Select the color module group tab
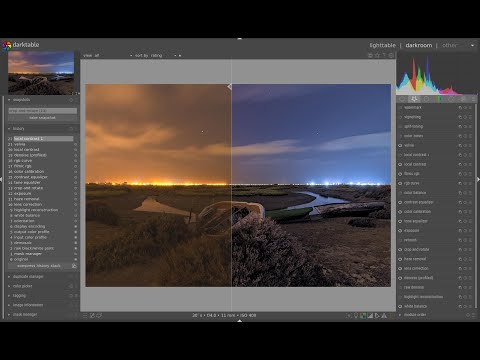The width and height of the screenshot is (480, 360). tap(439, 99)
